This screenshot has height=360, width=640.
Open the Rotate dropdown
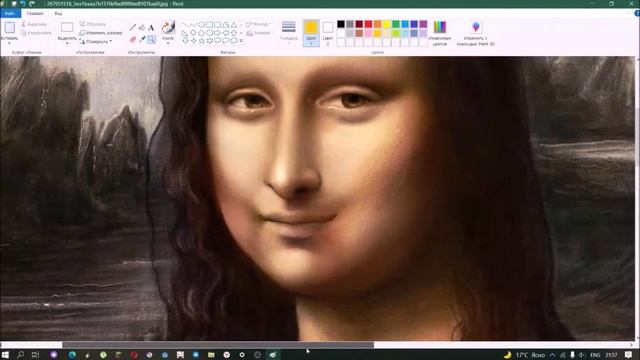96,41
